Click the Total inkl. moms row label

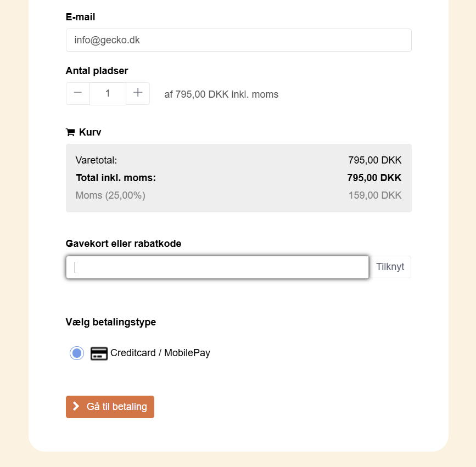point(116,178)
